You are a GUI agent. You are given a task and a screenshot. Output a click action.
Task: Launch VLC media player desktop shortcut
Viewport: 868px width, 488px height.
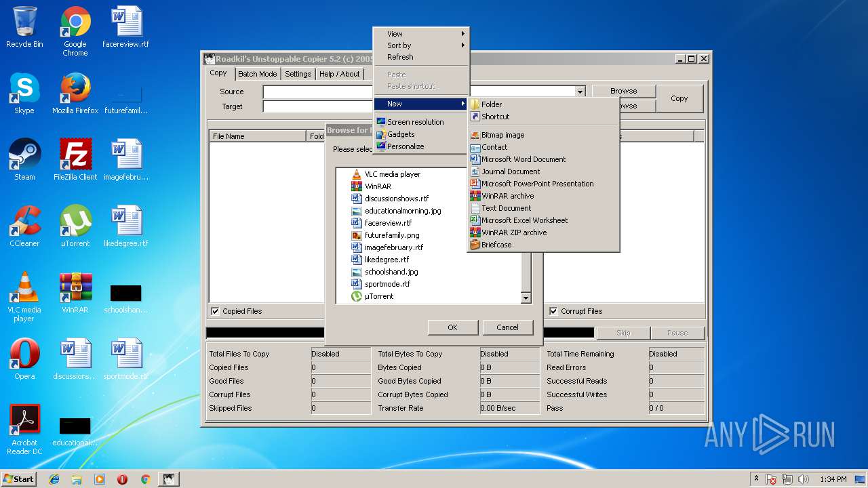tap(24, 298)
